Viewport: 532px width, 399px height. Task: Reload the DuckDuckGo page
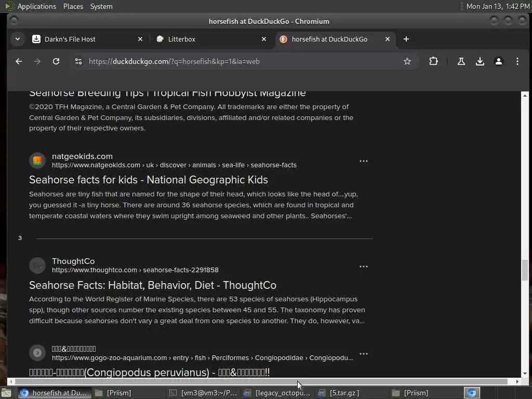[x=56, y=61]
